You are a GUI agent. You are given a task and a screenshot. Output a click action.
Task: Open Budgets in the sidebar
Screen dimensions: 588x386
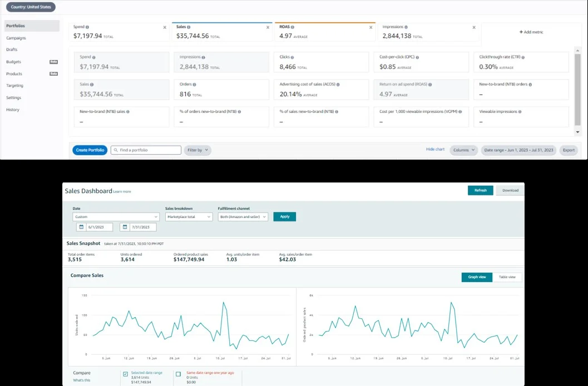coord(13,62)
